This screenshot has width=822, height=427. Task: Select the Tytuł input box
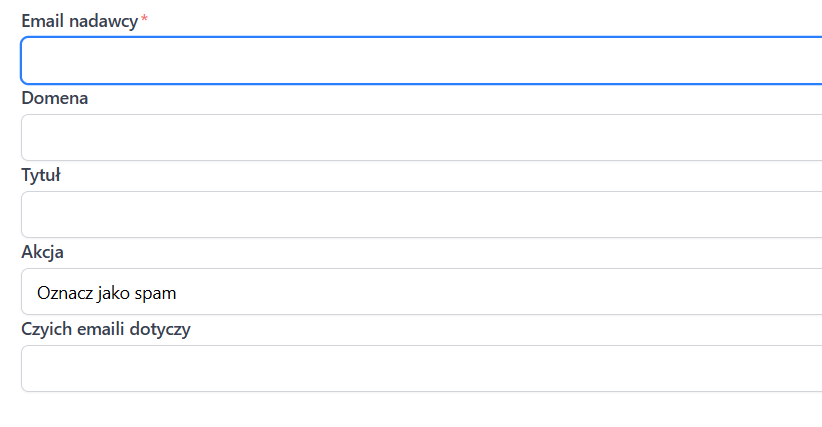(x=420, y=215)
